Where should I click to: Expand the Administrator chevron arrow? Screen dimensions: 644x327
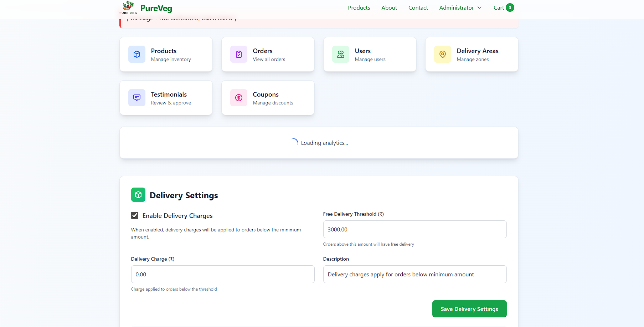pos(479,7)
